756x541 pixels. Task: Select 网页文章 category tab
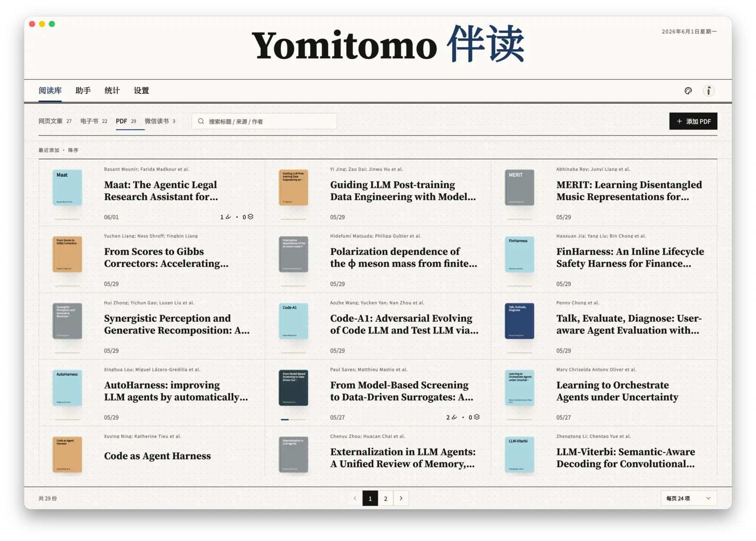pos(55,121)
